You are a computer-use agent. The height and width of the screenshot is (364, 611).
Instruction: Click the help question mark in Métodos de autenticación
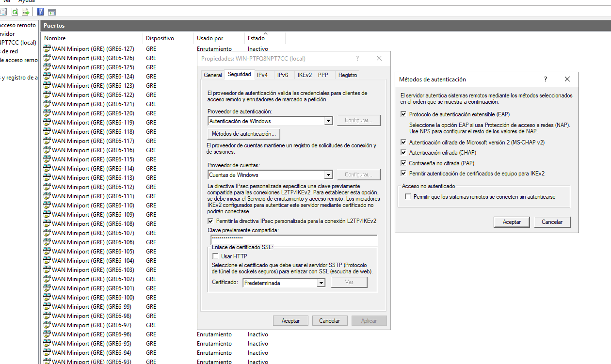546,79
